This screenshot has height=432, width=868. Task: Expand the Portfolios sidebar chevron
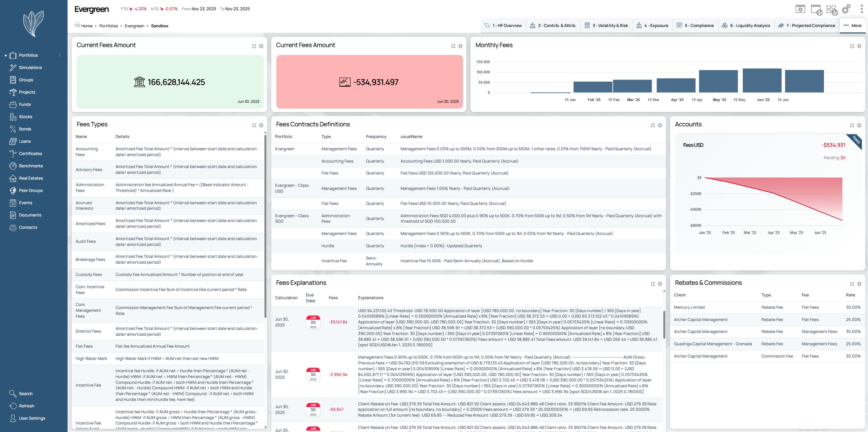coord(59,55)
